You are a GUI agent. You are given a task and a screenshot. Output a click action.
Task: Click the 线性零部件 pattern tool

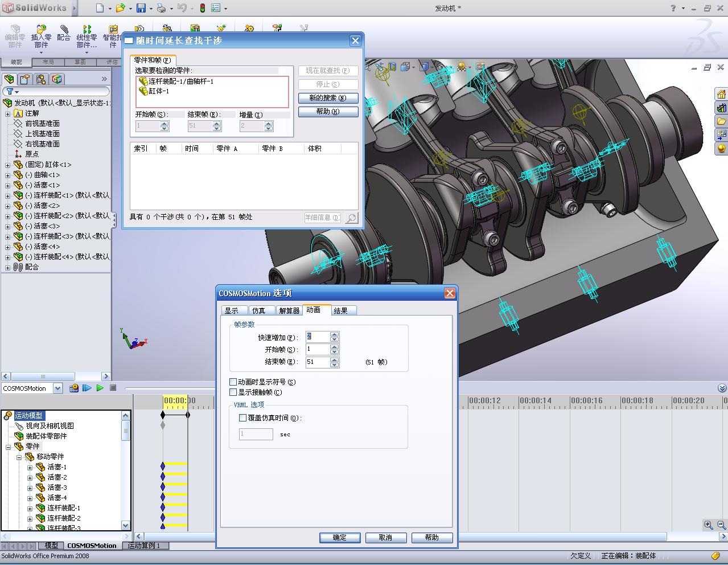point(87,36)
